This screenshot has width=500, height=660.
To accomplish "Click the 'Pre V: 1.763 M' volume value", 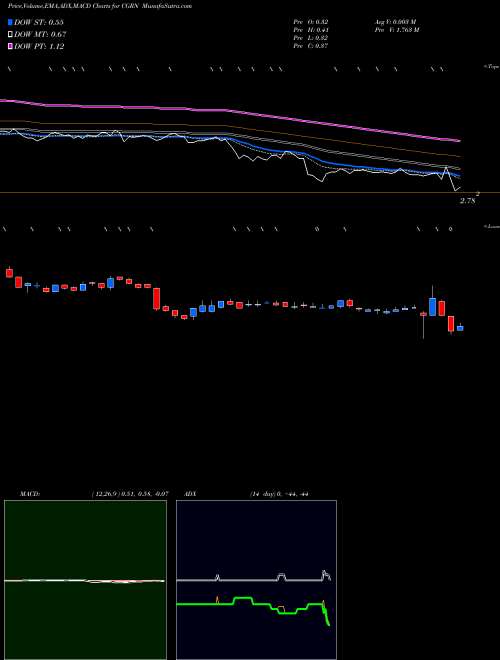I will (x=396, y=30).
